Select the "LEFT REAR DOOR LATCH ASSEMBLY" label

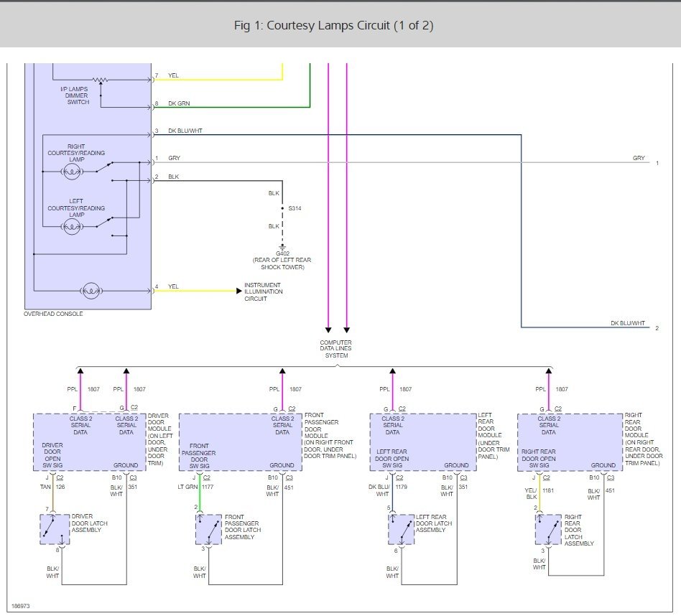pyautogui.click(x=434, y=523)
